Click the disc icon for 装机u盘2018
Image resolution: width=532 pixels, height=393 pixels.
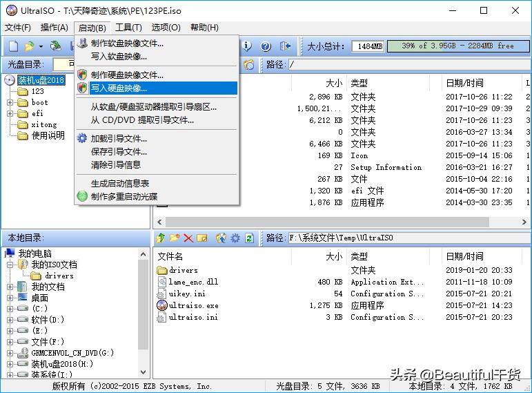click(x=10, y=80)
